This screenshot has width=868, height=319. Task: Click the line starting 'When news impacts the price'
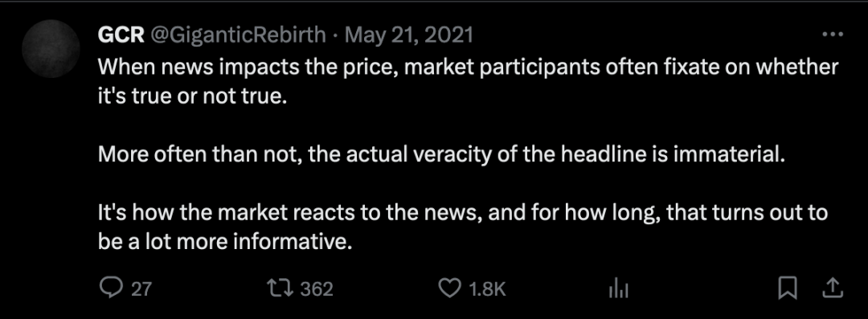[469, 67]
